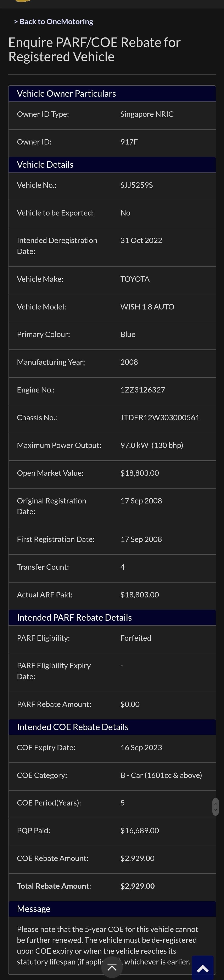Select the vehicle number SJJ5259S

click(x=136, y=185)
